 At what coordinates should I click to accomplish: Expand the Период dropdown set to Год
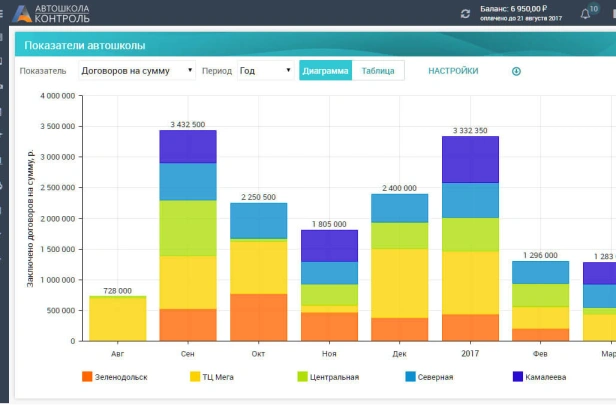point(265,71)
